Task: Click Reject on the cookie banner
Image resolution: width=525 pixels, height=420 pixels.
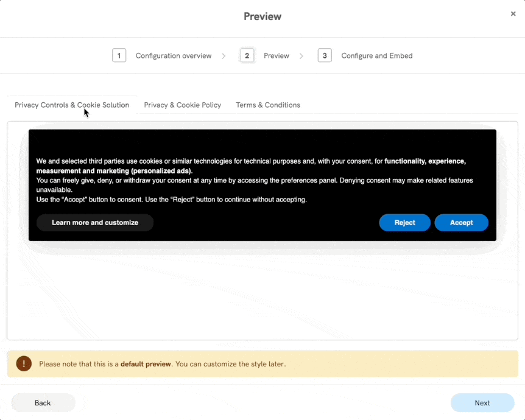Action: coord(404,222)
